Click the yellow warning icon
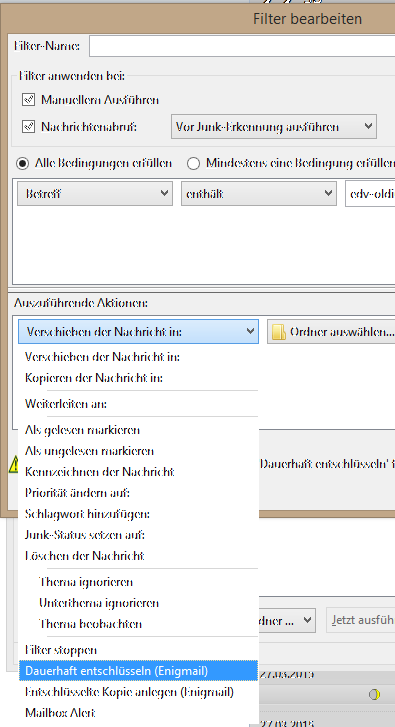Screen dimensions: 395x727 tap(14, 464)
